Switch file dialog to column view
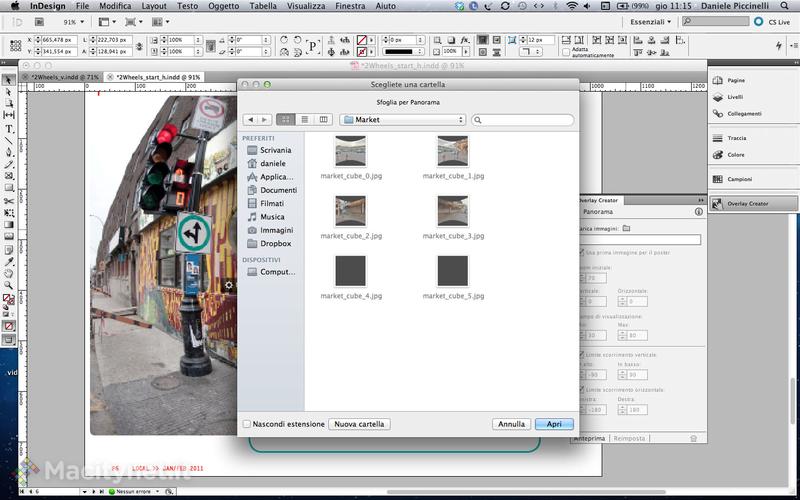 (x=322, y=119)
